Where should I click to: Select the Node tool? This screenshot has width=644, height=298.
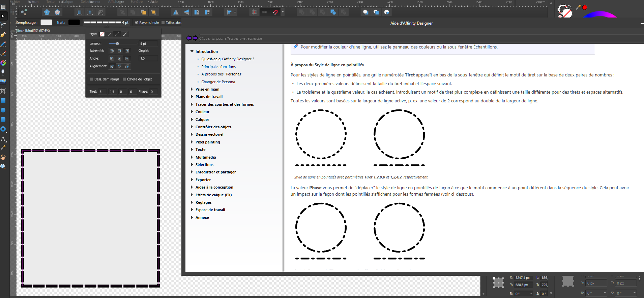[x=3, y=25]
